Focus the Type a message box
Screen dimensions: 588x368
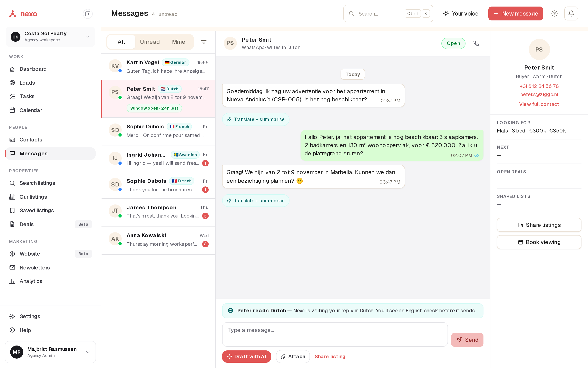click(335, 334)
